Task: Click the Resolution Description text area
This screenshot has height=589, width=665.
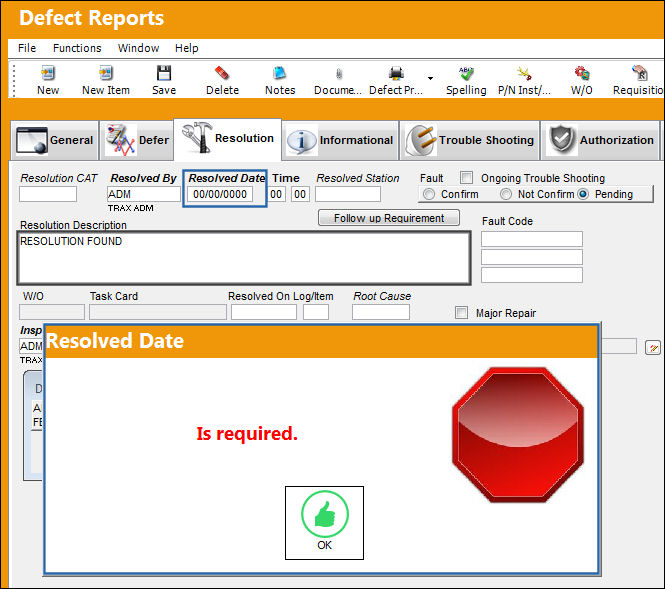Action: pos(244,258)
